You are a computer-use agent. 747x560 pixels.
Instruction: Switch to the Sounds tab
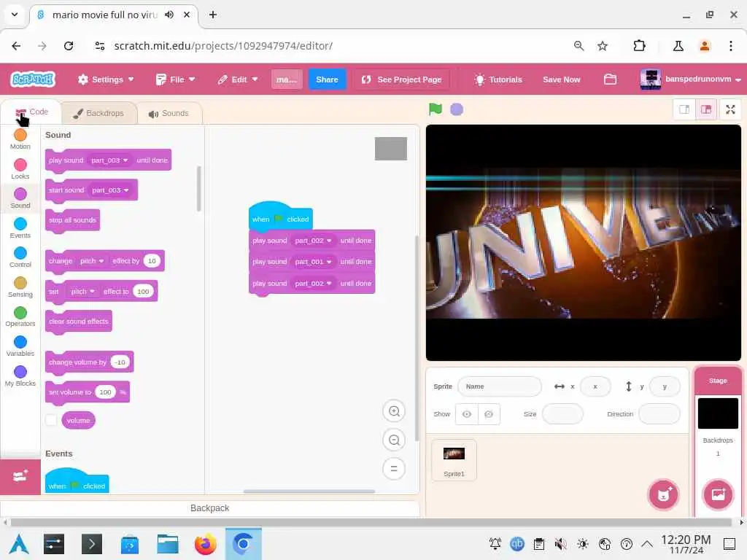pos(169,113)
